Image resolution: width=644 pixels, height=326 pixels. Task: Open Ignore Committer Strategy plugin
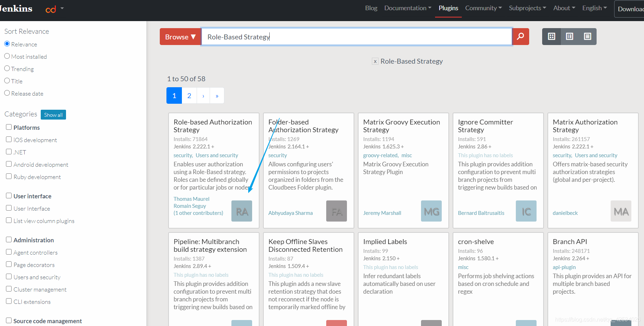(485, 126)
